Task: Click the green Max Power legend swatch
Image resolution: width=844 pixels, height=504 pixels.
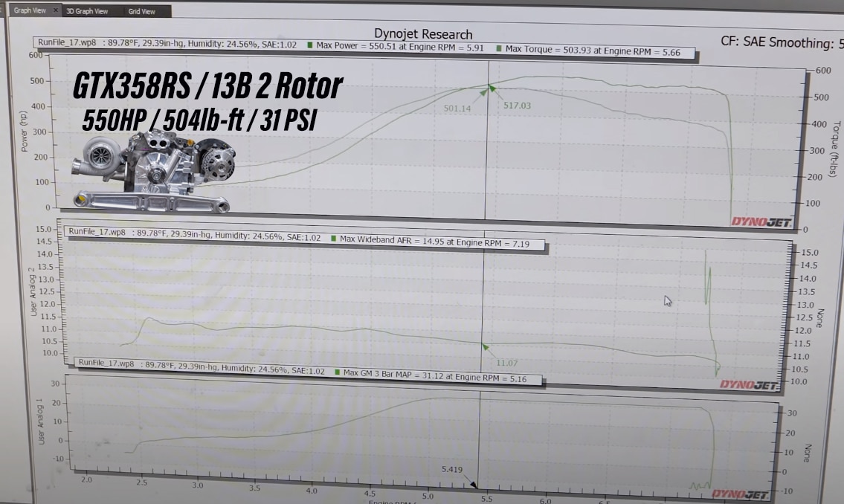Action: tap(309, 46)
